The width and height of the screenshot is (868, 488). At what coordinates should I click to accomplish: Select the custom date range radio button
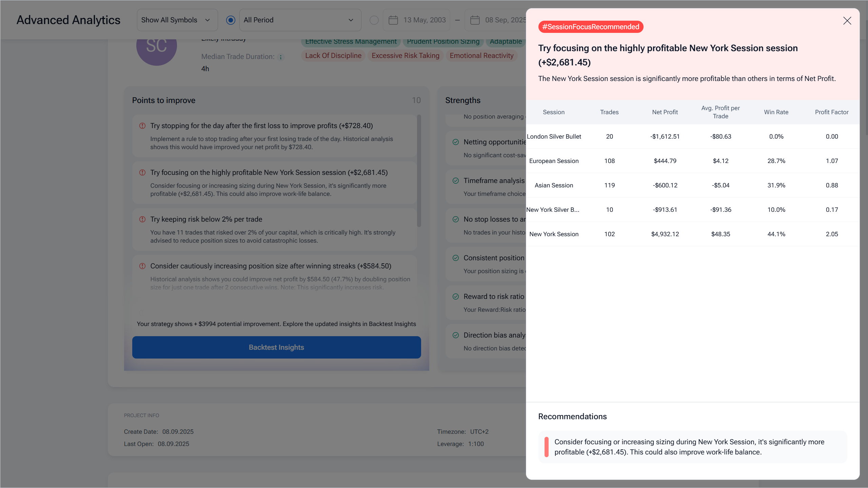tap(374, 20)
